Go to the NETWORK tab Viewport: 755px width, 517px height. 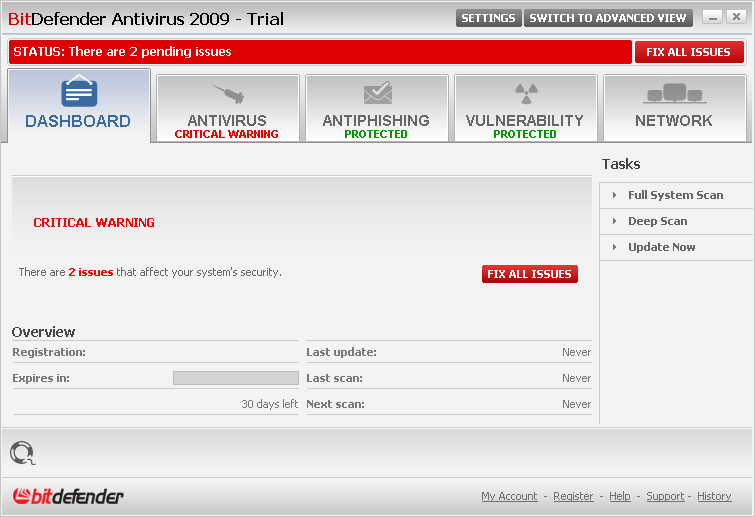675,108
